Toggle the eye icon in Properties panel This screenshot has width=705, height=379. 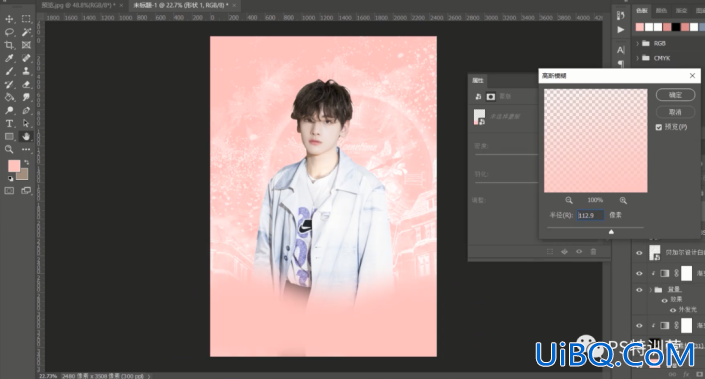(579, 252)
